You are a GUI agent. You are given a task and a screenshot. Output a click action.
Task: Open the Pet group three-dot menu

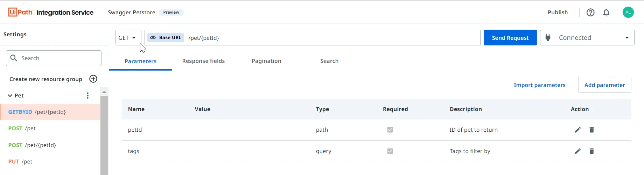pos(87,95)
